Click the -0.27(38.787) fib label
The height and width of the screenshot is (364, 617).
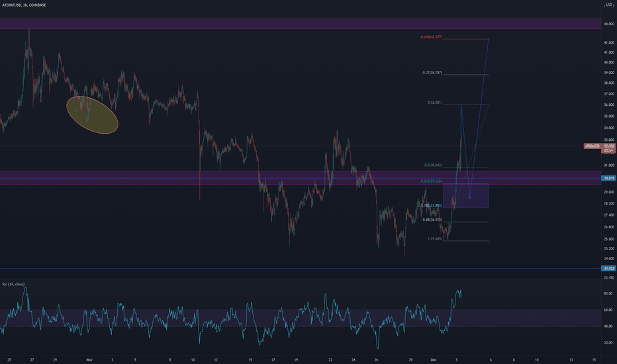pyautogui.click(x=432, y=73)
